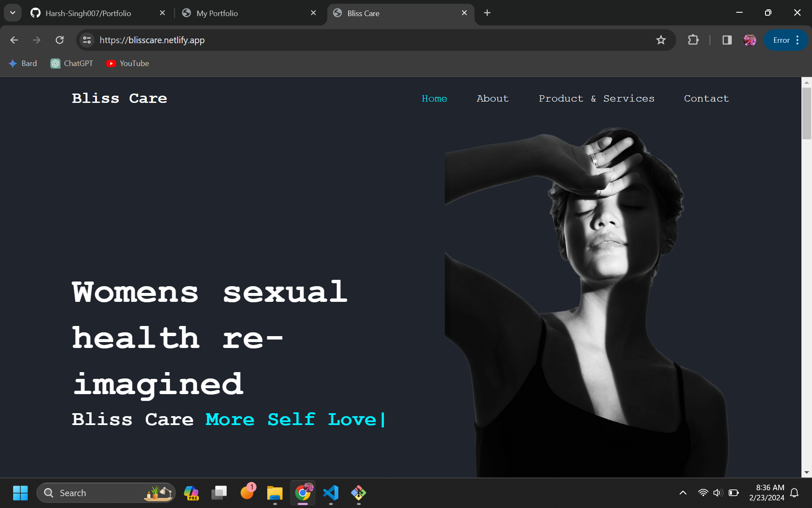Click the hero woman portrait image
This screenshot has width=812, height=508.
coord(587,302)
